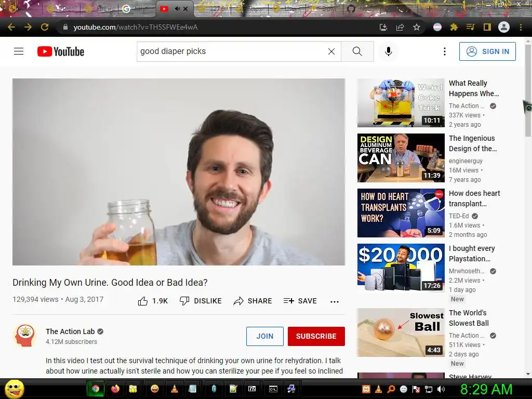The image size is (532, 399).
Task: Open the smiley face Start button
Action: [14, 389]
